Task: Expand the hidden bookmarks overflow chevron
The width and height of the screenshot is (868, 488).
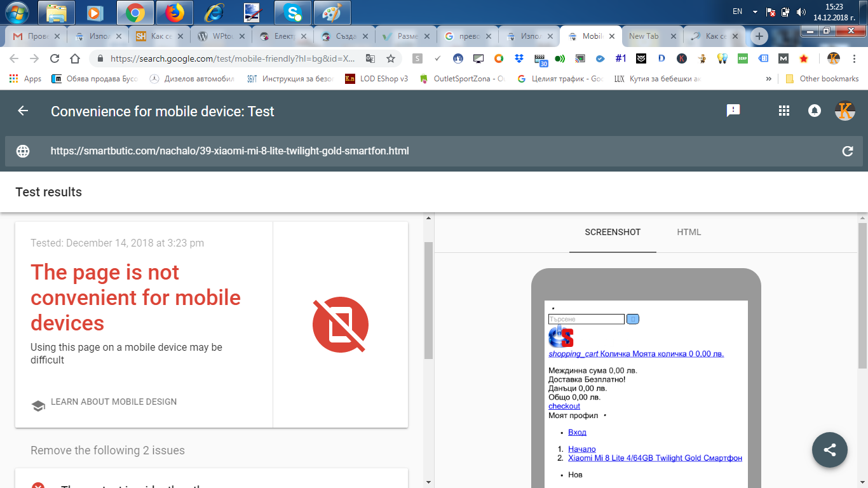Action: pos(768,79)
